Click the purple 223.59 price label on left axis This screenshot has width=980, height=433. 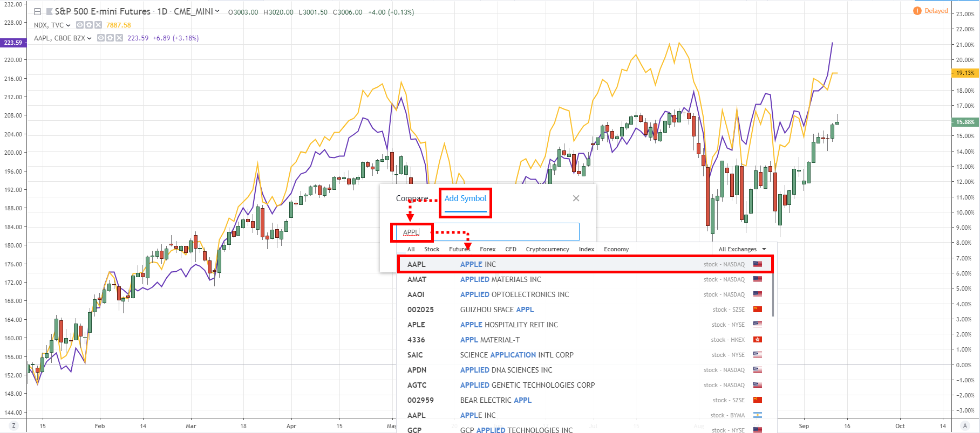[13, 43]
